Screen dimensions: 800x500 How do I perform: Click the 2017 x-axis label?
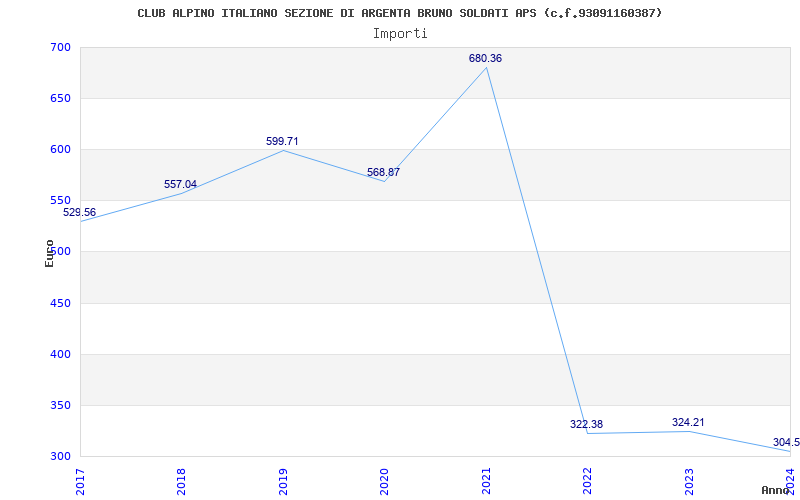pos(81,481)
